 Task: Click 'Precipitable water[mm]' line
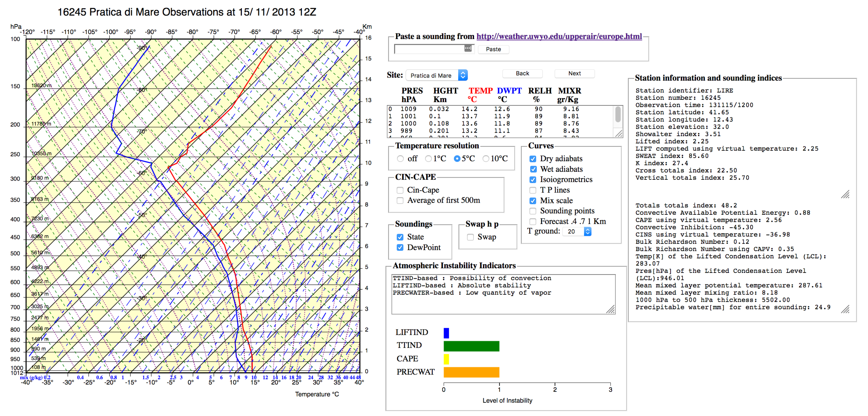pos(733,307)
